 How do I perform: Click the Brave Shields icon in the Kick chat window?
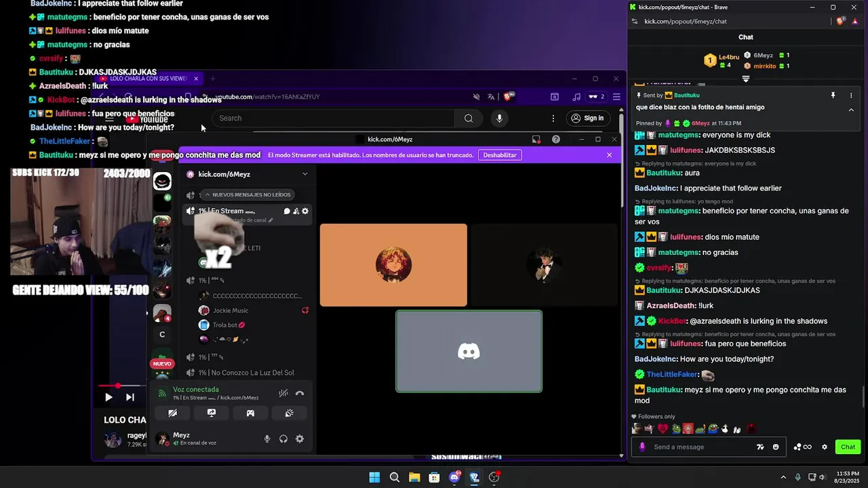click(x=841, y=21)
